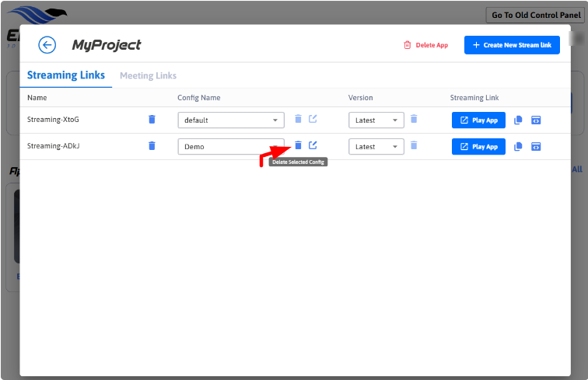
Task: Delete the Streaming-XtoG stream link
Action: (x=152, y=120)
